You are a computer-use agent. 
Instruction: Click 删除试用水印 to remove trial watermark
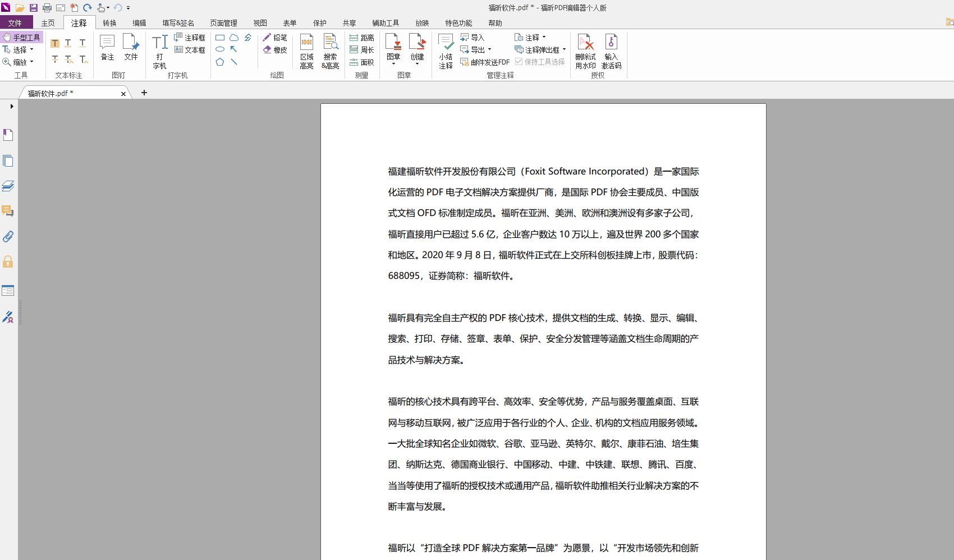585,52
